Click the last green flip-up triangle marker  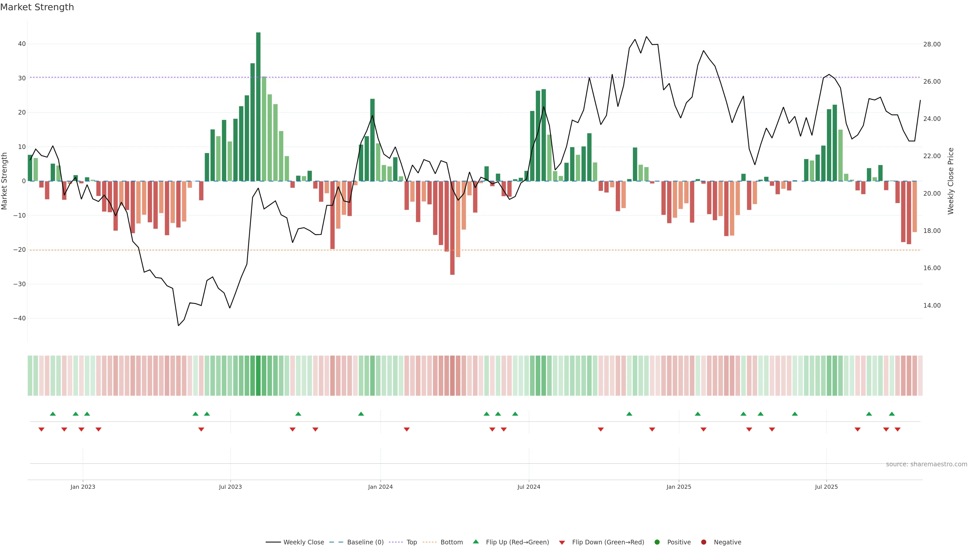[892, 414]
